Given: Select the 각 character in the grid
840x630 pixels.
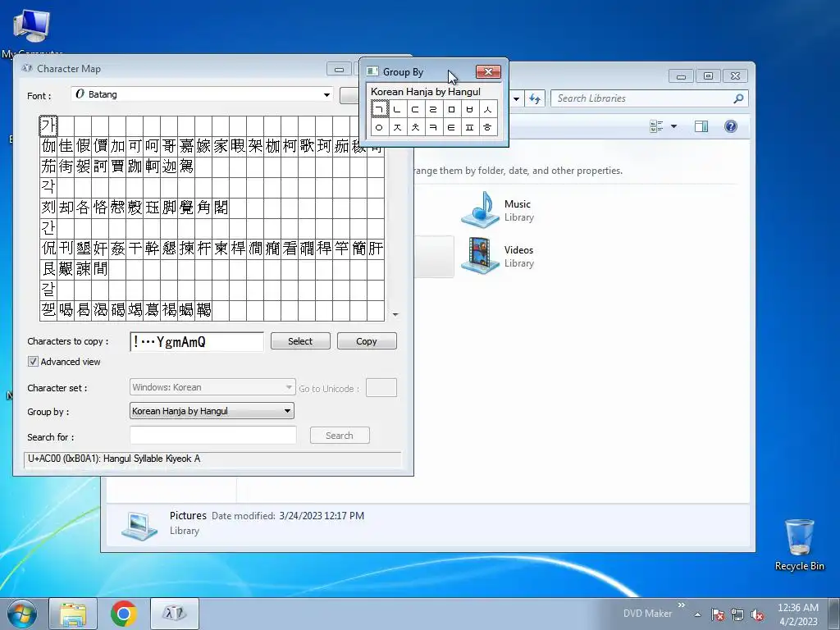Looking at the screenshot, I should tap(48, 187).
